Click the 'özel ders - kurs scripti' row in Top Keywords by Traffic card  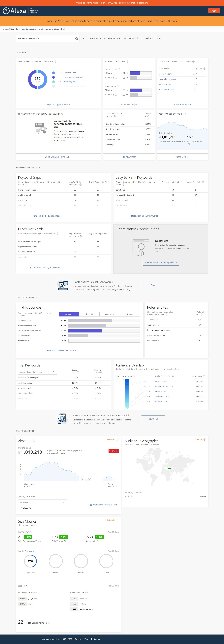pos(129,124)
